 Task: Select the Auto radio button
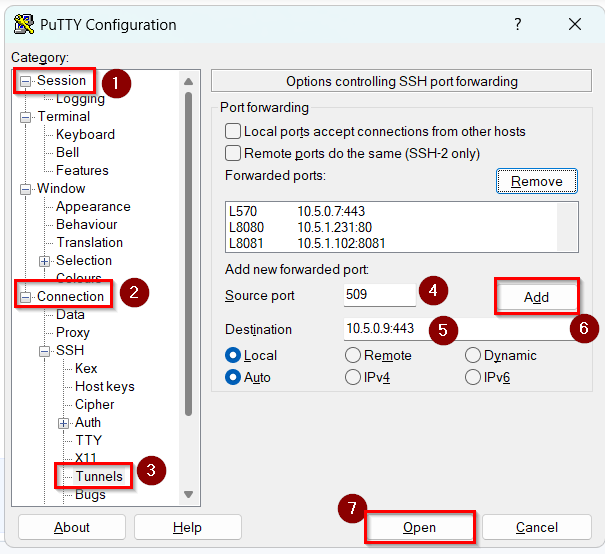coord(233,377)
